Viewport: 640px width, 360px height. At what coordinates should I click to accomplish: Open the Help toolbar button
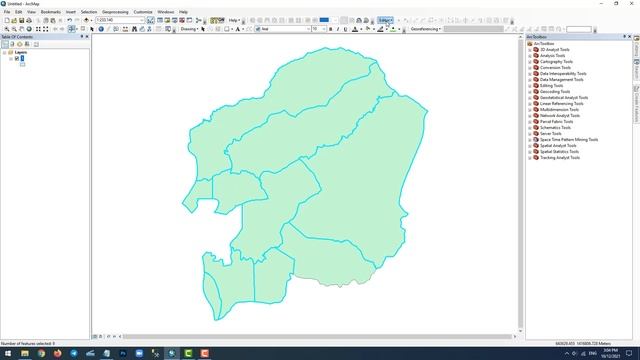point(234,20)
